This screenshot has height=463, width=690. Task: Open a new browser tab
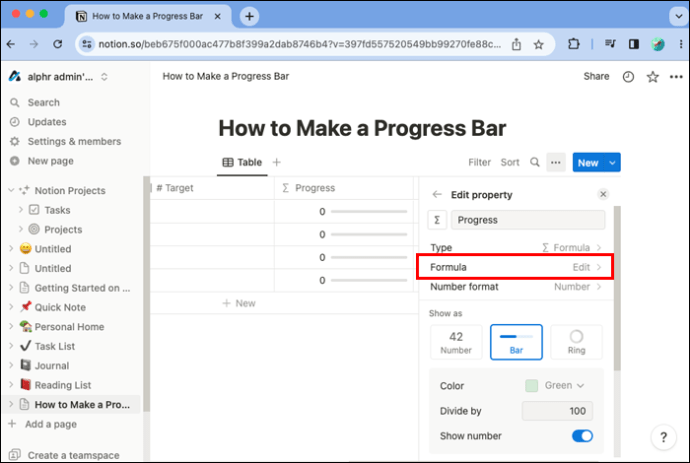pyautogui.click(x=249, y=16)
